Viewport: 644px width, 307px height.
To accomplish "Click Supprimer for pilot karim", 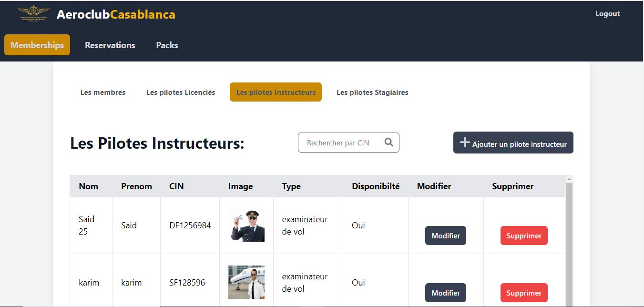I will tap(524, 293).
